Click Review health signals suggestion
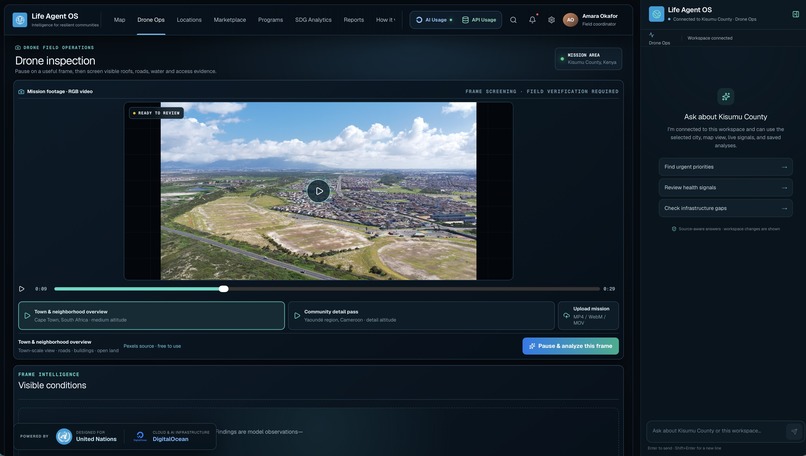The width and height of the screenshot is (806, 456). tap(725, 188)
